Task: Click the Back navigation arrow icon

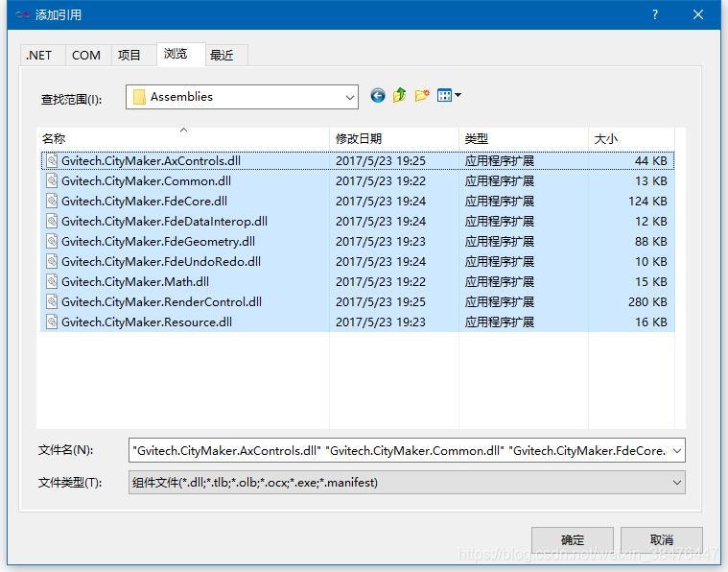Action: point(378,96)
